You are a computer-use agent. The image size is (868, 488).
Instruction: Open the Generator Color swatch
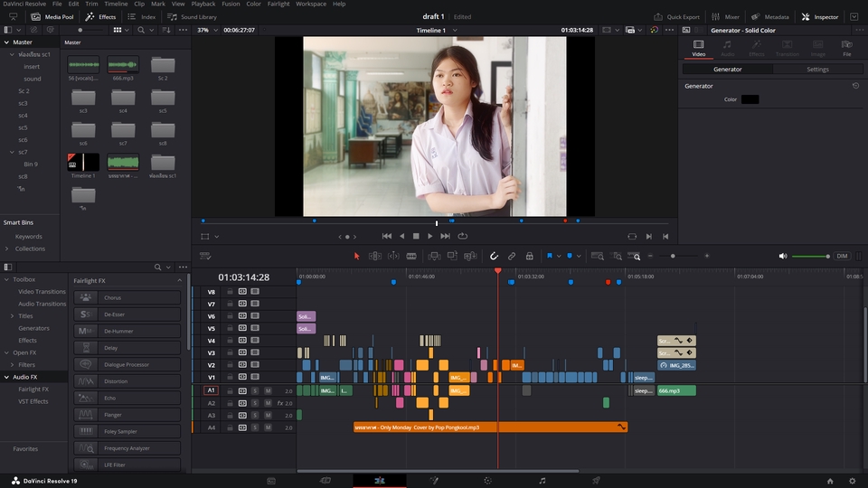pyautogui.click(x=750, y=99)
